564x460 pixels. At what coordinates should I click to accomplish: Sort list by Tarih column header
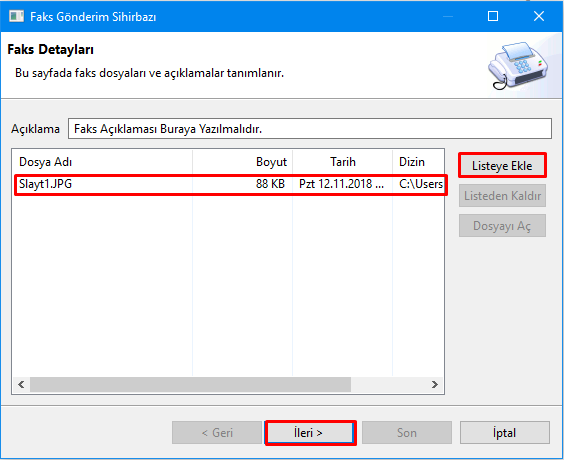point(342,162)
